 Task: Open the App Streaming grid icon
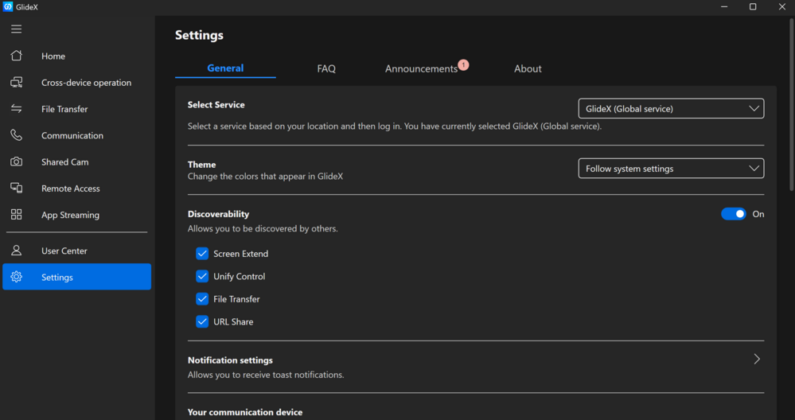16,215
